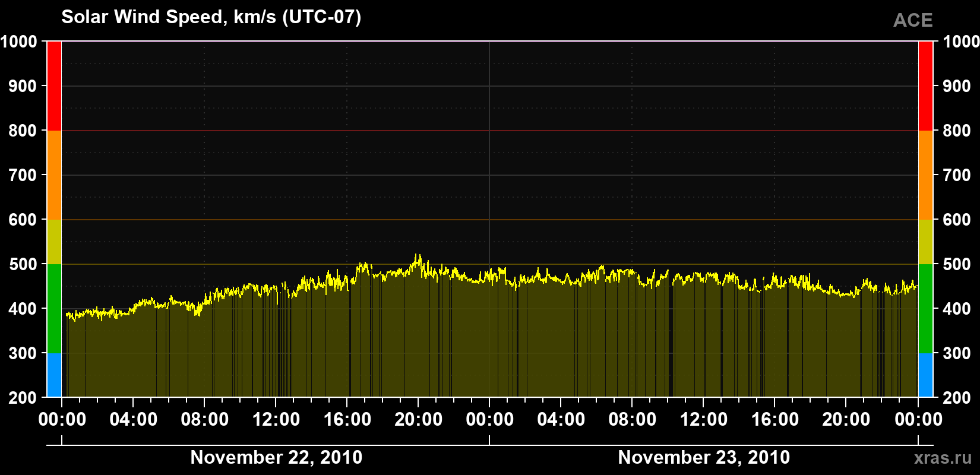The height and width of the screenshot is (475, 980).
Task: Click the 500 value on right axis
Action: (x=956, y=264)
